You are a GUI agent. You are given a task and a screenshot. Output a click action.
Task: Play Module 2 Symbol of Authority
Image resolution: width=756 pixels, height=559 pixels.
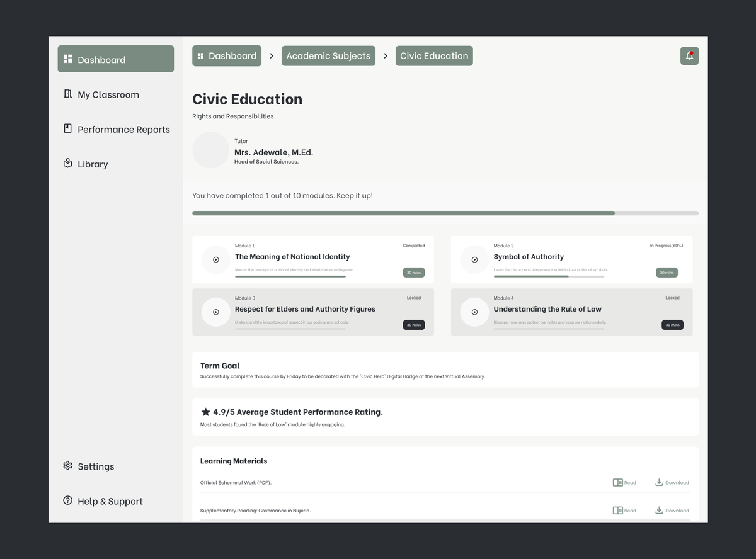click(475, 259)
